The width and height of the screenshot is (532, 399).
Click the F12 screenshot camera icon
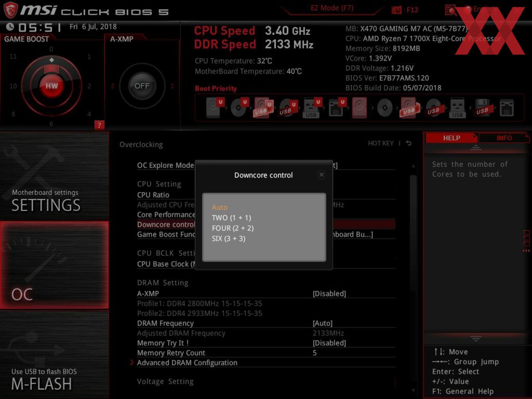(396, 10)
